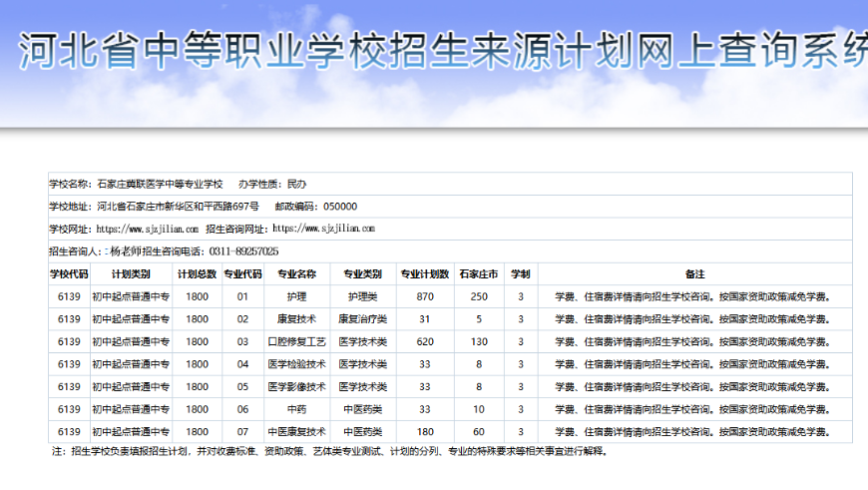Click the address 河北省石家庄市新华区和平西路697号
This screenshot has height=490, width=868.
tap(178, 207)
